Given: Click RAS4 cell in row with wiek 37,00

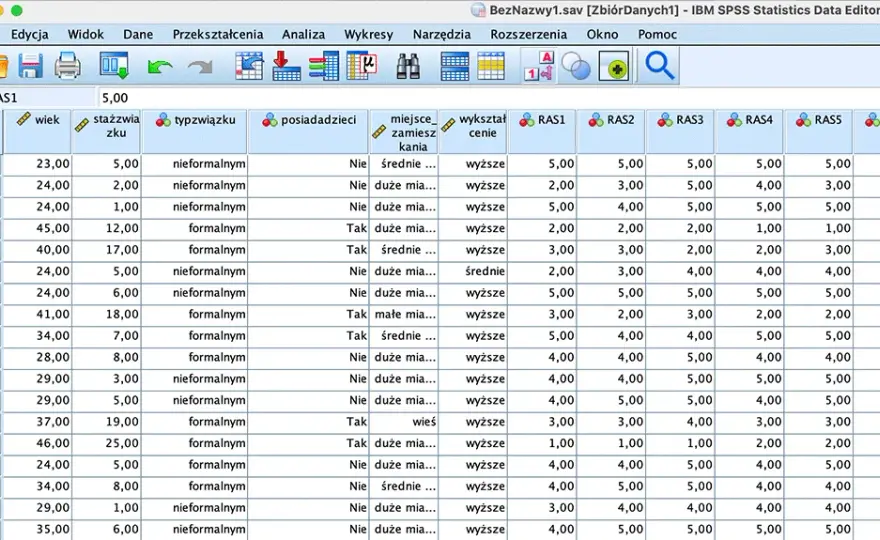Looking at the screenshot, I should coord(749,422).
